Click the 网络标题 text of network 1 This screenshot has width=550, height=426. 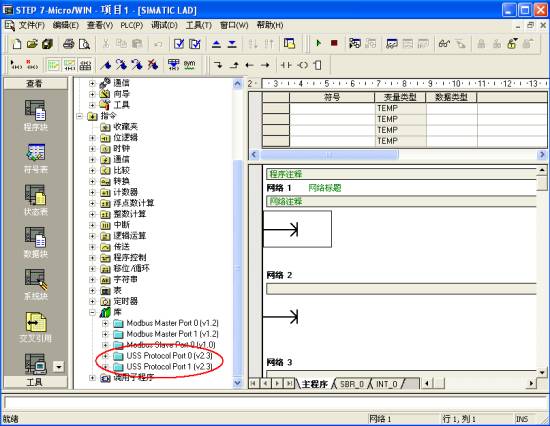coord(325,188)
